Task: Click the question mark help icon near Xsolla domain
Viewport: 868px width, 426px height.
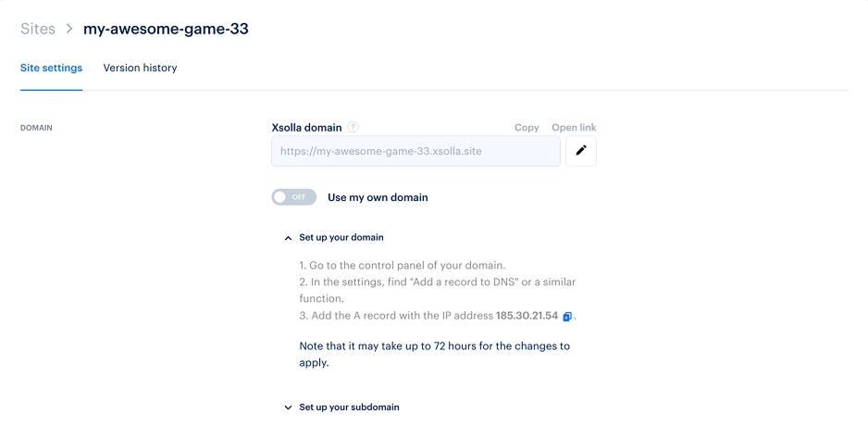Action: point(353,128)
